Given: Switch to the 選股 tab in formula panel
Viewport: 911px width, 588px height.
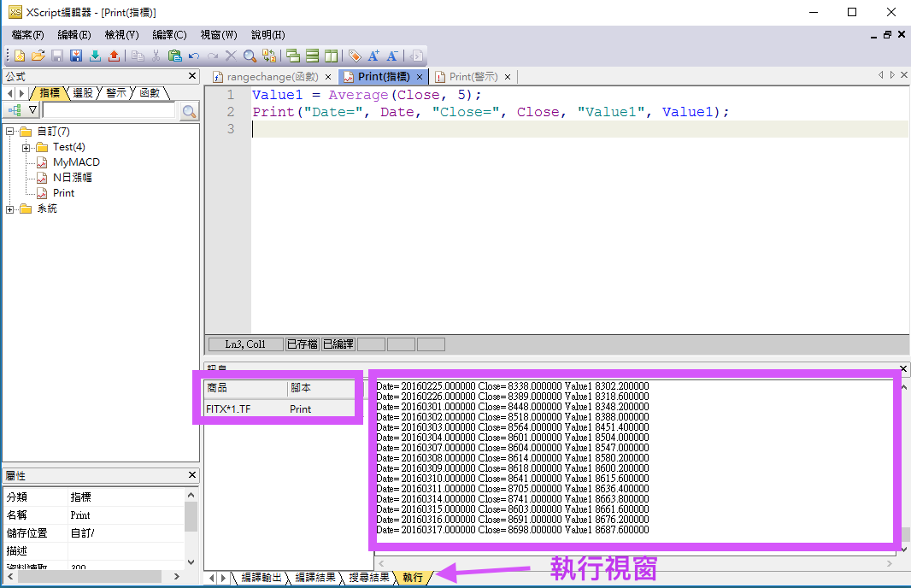Looking at the screenshot, I should point(83,92).
